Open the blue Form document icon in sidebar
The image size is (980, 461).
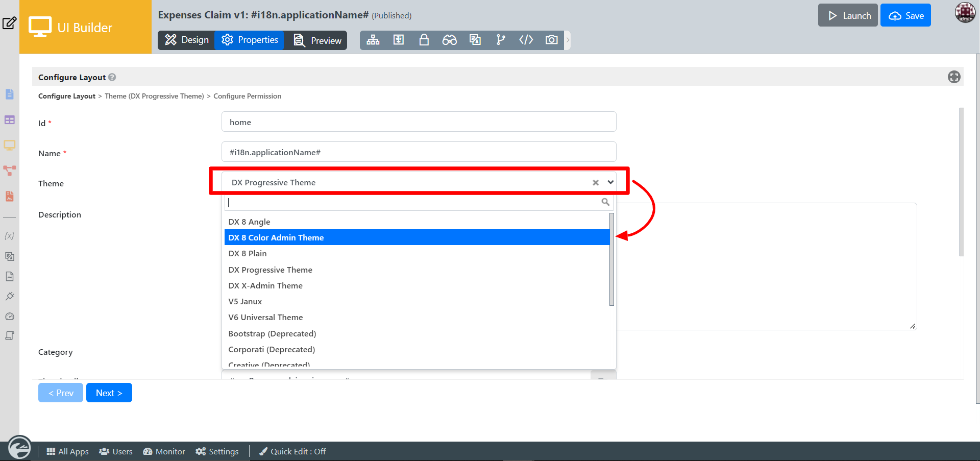click(10, 94)
